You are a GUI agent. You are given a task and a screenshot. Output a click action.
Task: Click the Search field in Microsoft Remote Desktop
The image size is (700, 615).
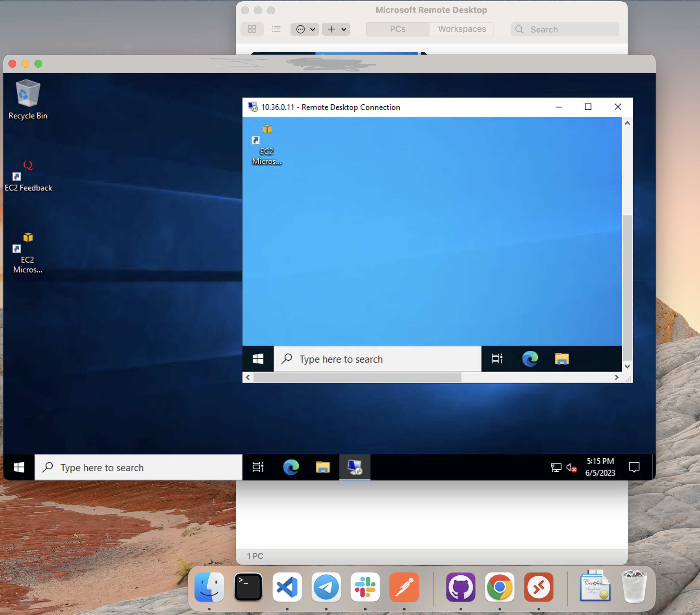tap(565, 30)
